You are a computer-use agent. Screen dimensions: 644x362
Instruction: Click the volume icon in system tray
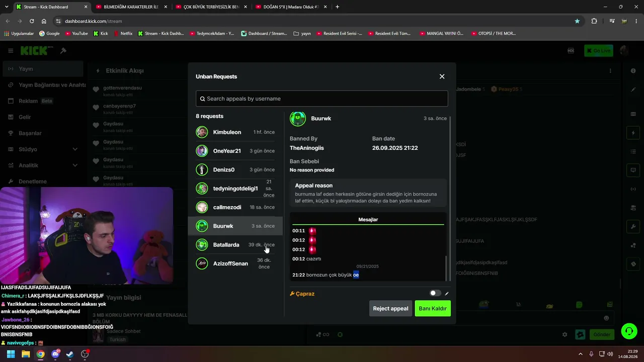610,354
